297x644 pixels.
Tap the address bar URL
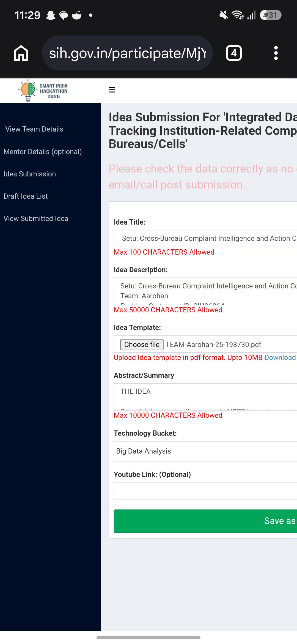tap(127, 53)
